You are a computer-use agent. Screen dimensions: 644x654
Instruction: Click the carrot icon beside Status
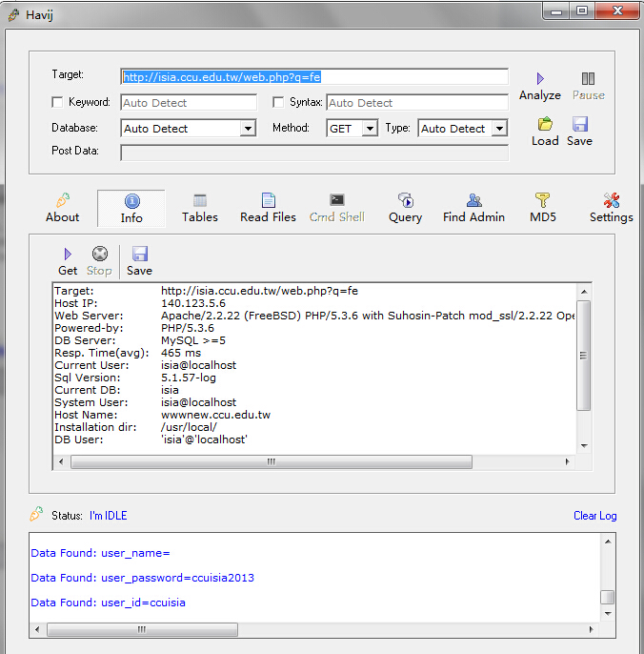coord(36,514)
